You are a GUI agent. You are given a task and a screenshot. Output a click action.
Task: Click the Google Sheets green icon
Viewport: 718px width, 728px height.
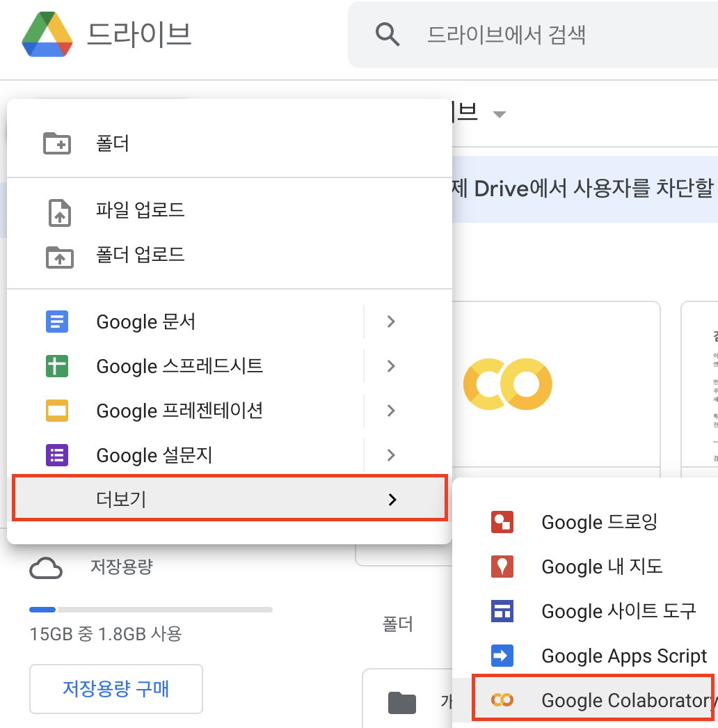[x=57, y=366]
